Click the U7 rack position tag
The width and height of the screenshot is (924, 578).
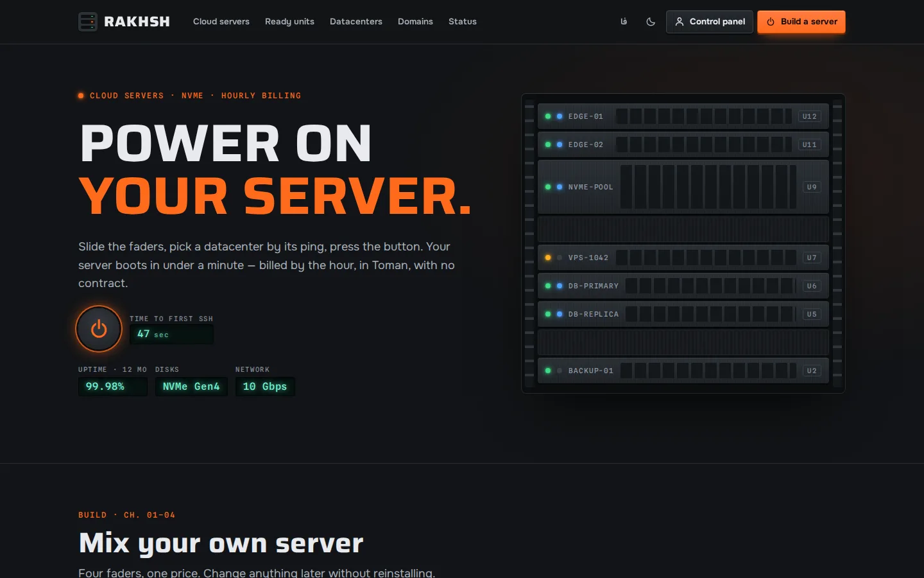812,258
